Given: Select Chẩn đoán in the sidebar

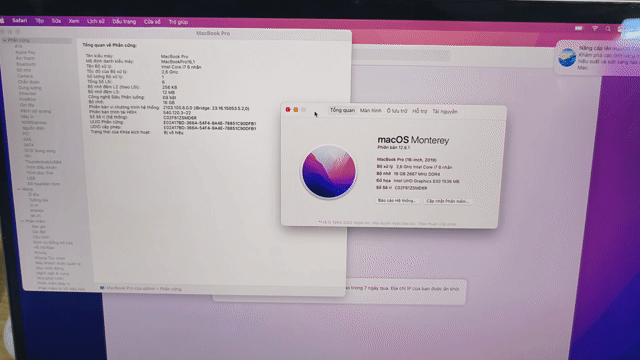Looking at the screenshot, I should (x=28, y=82).
